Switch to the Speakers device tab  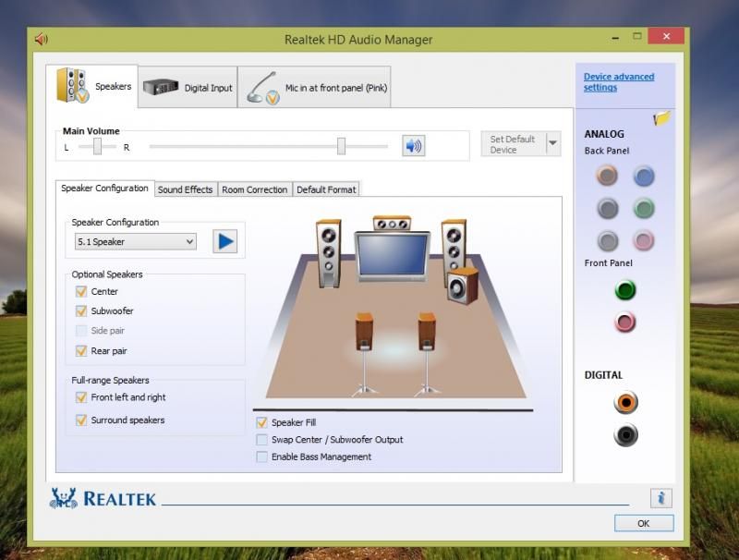[x=92, y=86]
